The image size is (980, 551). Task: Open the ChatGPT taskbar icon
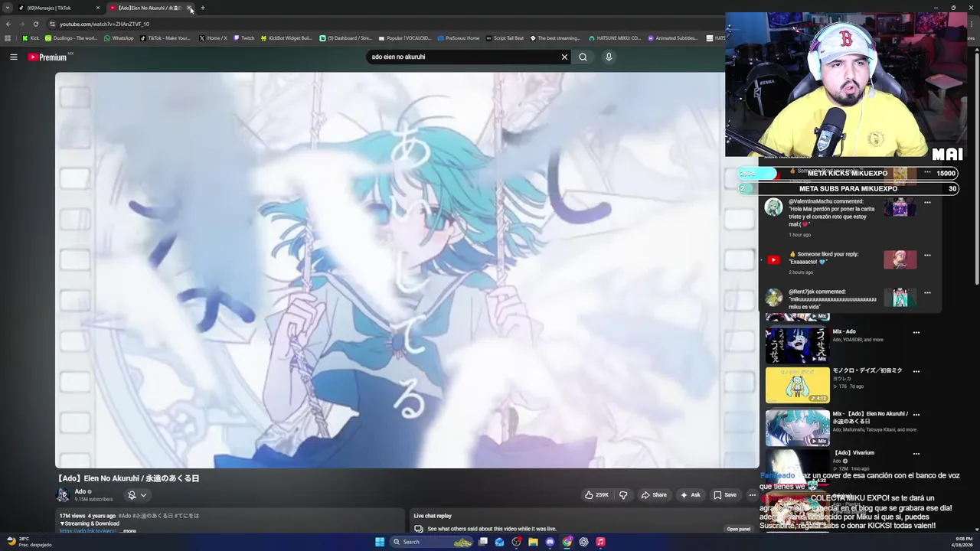click(x=583, y=542)
